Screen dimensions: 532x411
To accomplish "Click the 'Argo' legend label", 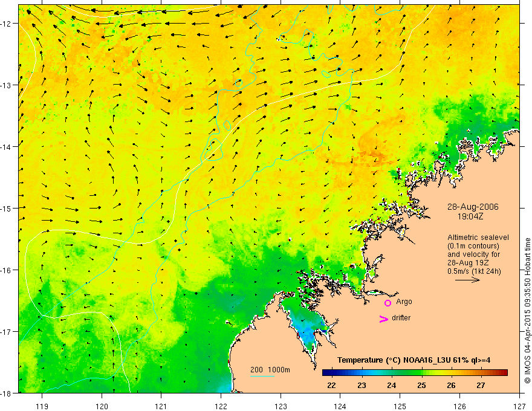I will (x=404, y=302).
